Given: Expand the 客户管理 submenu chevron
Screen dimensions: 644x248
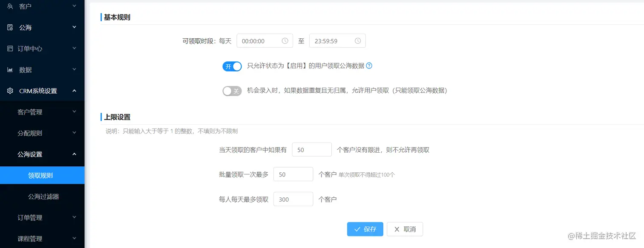Looking at the screenshot, I should point(74,111).
